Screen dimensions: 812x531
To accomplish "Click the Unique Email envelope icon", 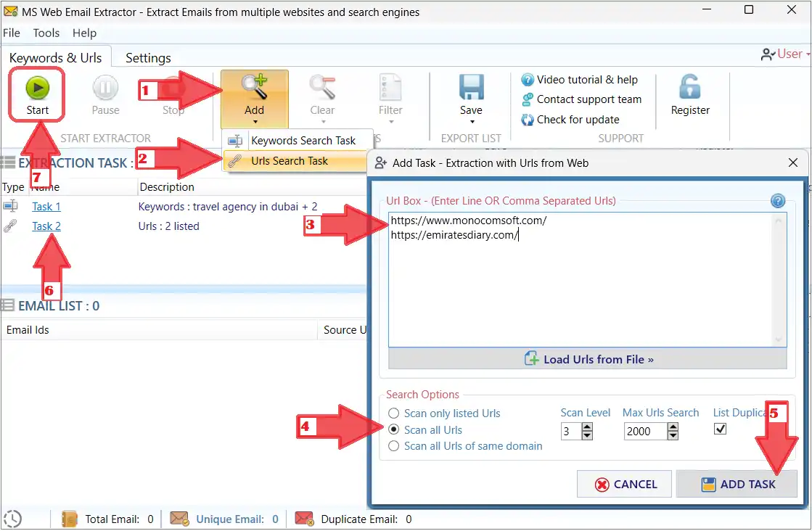I will pos(179,518).
